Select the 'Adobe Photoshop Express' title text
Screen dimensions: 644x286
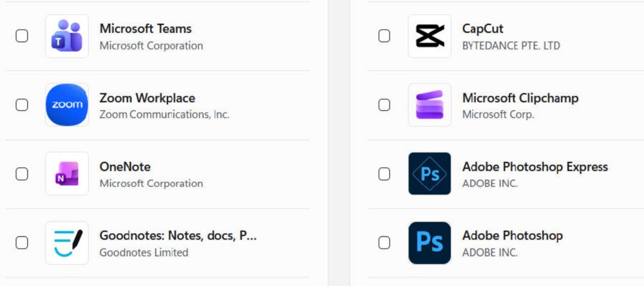[x=535, y=167]
